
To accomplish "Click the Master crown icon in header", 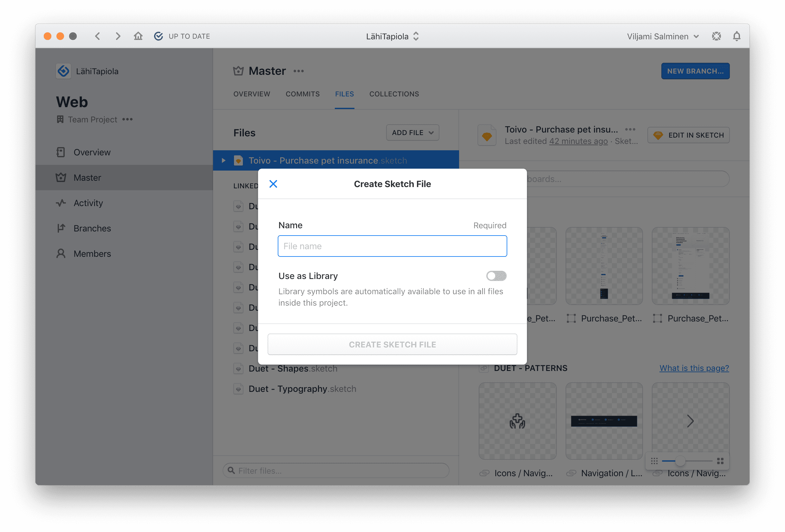I will [238, 71].
